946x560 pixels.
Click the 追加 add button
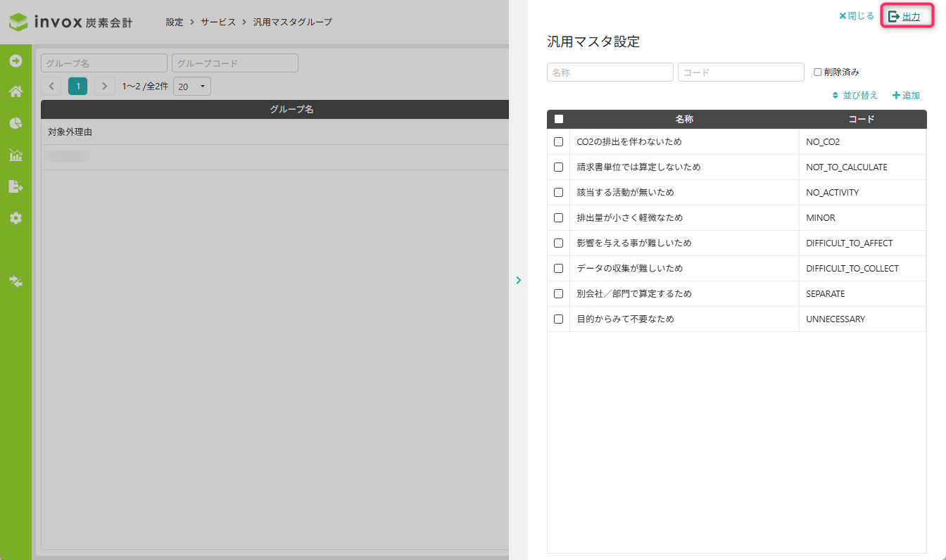[907, 95]
